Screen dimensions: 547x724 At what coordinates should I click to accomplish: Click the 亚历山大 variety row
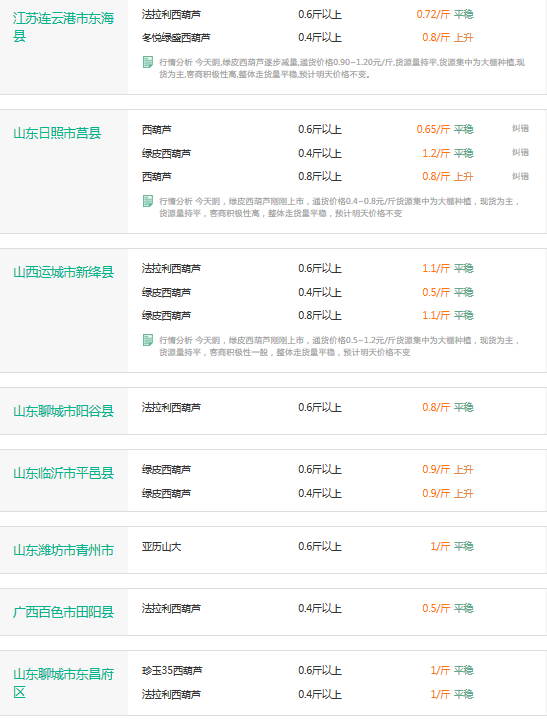(162, 547)
